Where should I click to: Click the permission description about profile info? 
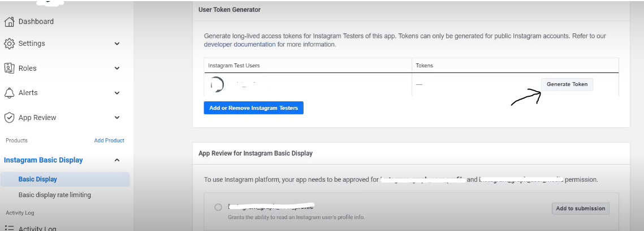point(296,217)
